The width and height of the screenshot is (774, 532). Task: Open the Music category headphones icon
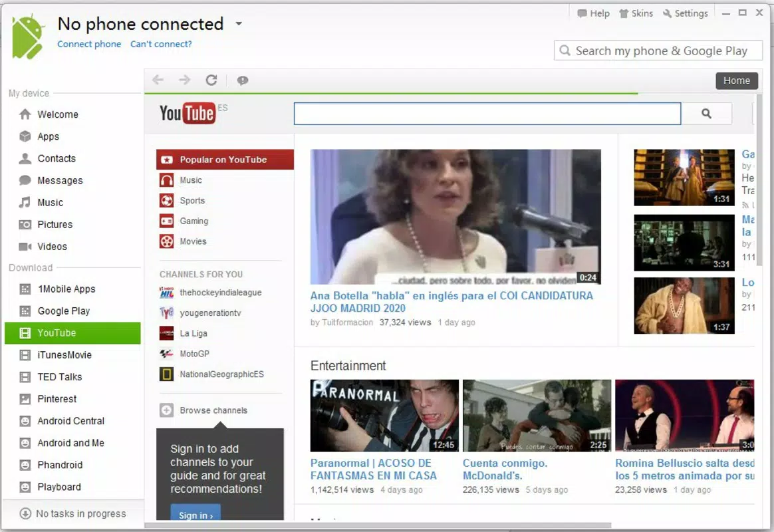pyautogui.click(x=167, y=180)
